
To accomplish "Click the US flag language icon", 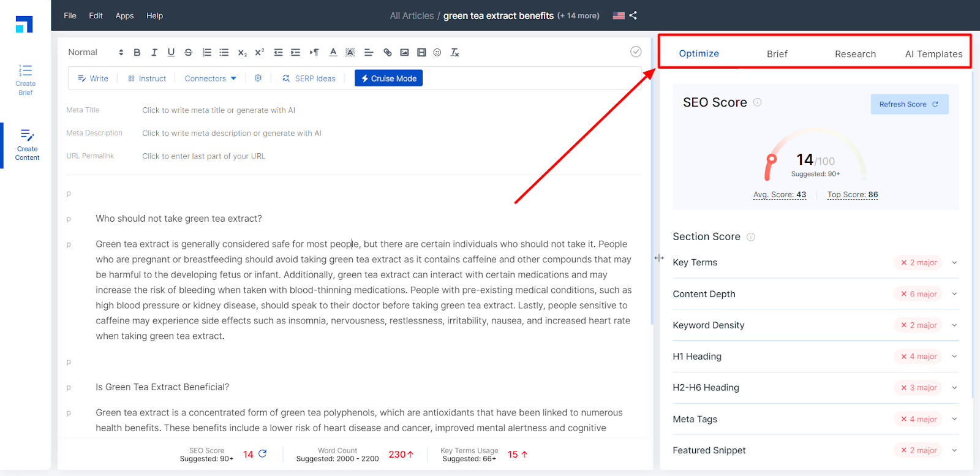I will click(619, 16).
